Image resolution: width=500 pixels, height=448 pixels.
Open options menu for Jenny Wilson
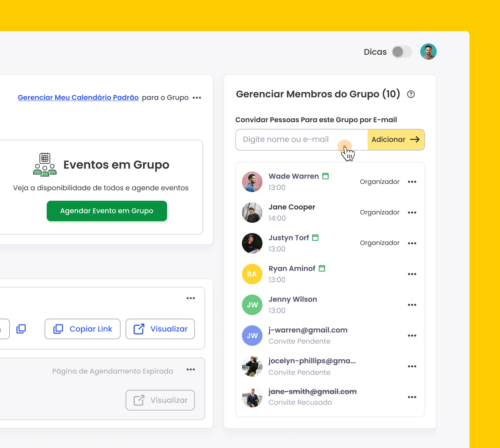412,305
